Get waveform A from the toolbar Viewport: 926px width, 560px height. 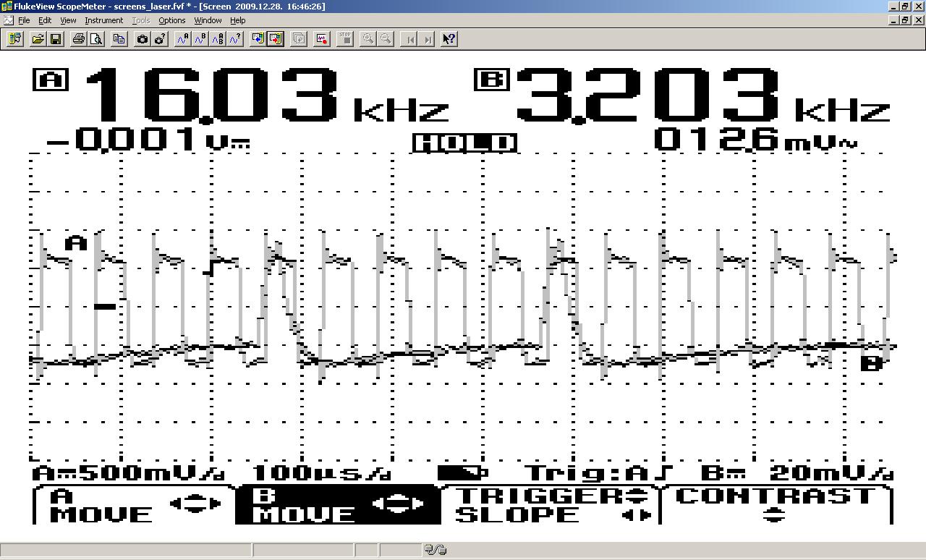coord(183,39)
